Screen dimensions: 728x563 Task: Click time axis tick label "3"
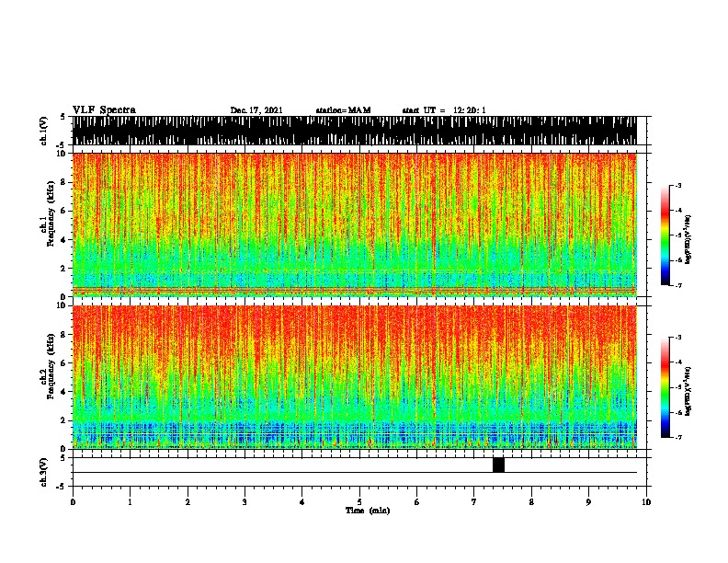click(245, 501)
